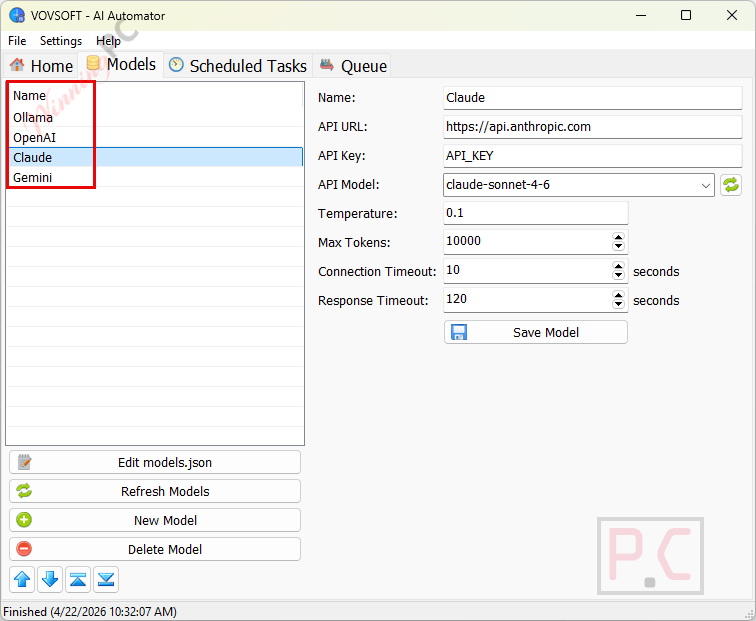Click the API Key field

point(593,156)
